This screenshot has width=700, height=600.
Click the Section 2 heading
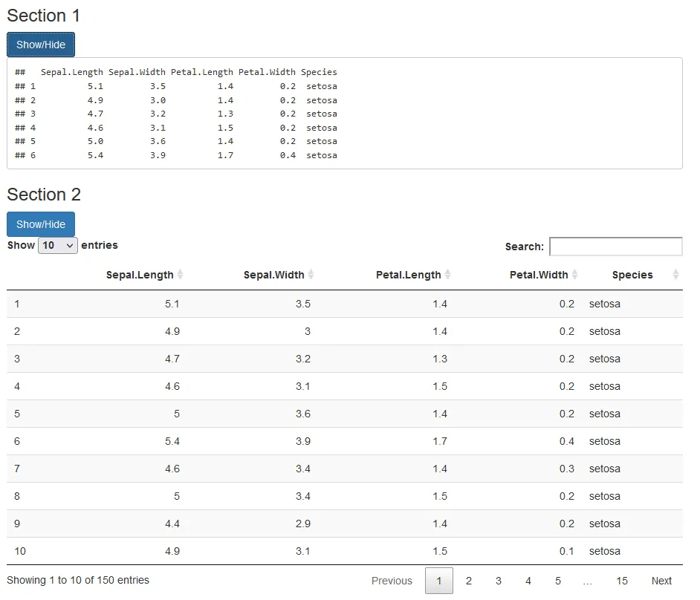point(44,195)
